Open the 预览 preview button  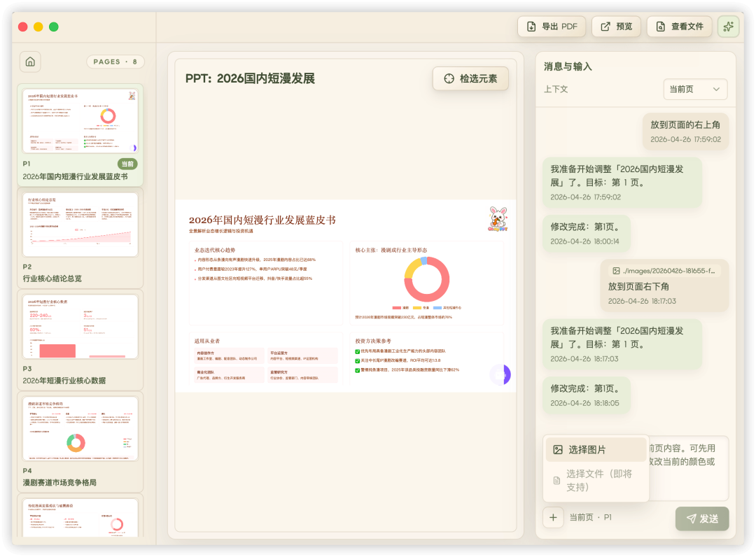point(616,27)
